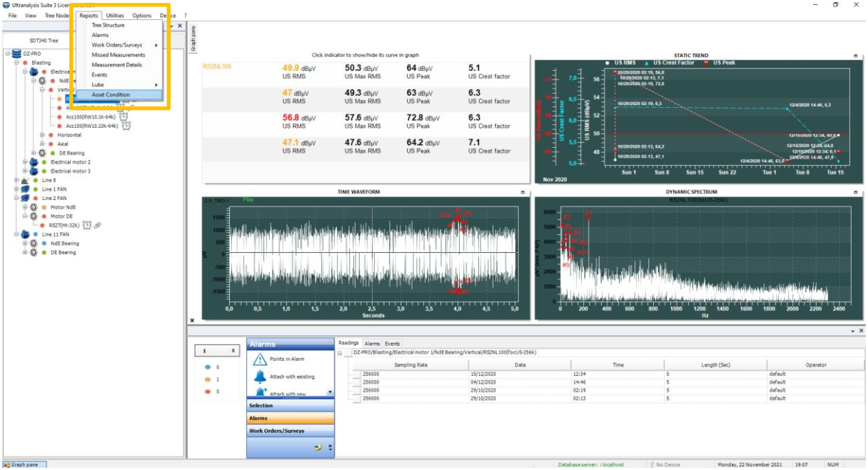Expand the Horizontal tree node
The image size is (868, 470).
(42, 135)
